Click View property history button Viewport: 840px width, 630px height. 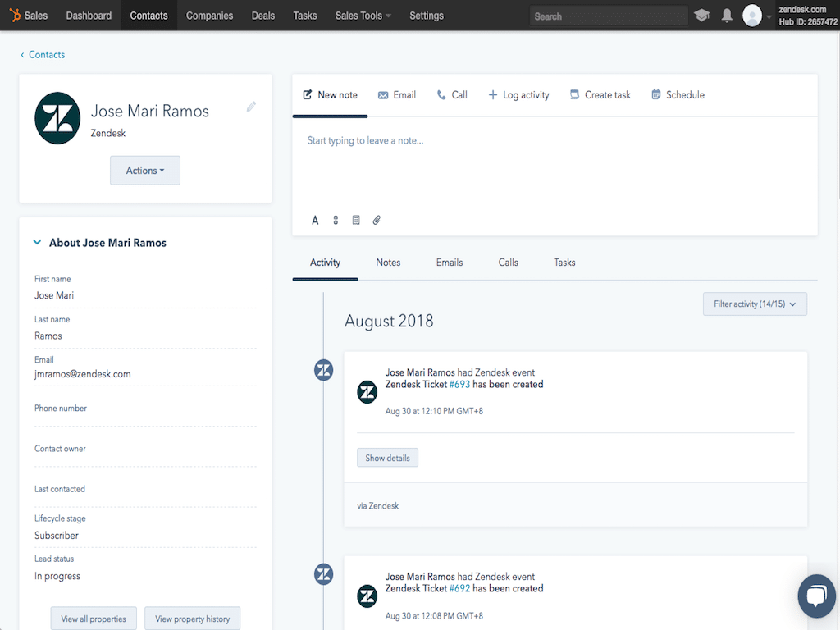coord(192,619)
